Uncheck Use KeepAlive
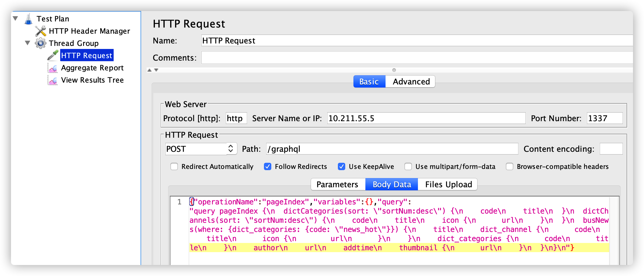This screenshot has height=276, width=644. [342, 166]
